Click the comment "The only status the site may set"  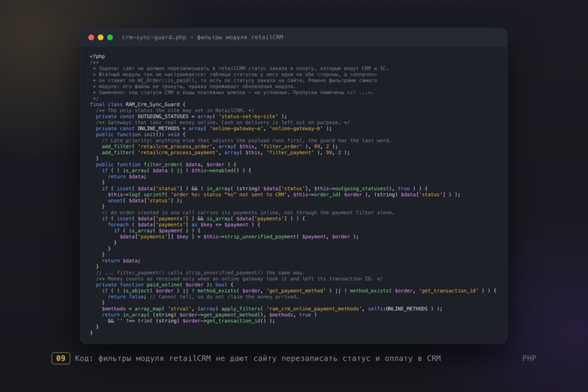pos(174,110)
